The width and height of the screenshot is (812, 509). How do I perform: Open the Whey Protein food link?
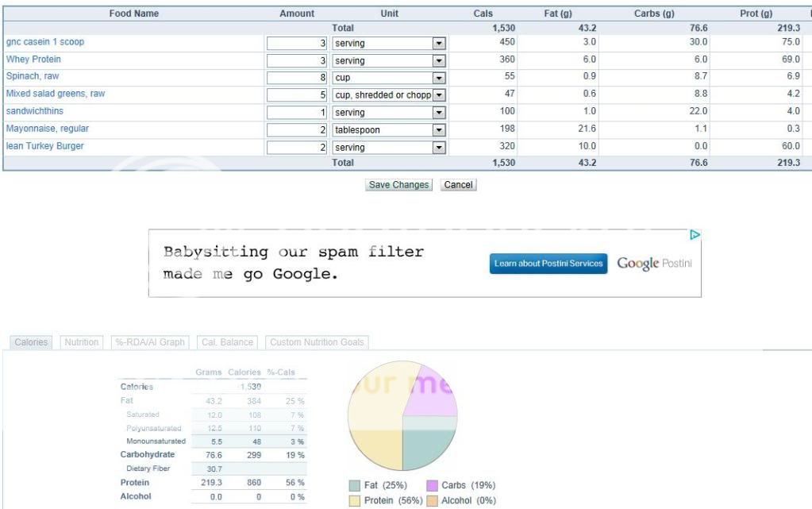pos(33,60)
